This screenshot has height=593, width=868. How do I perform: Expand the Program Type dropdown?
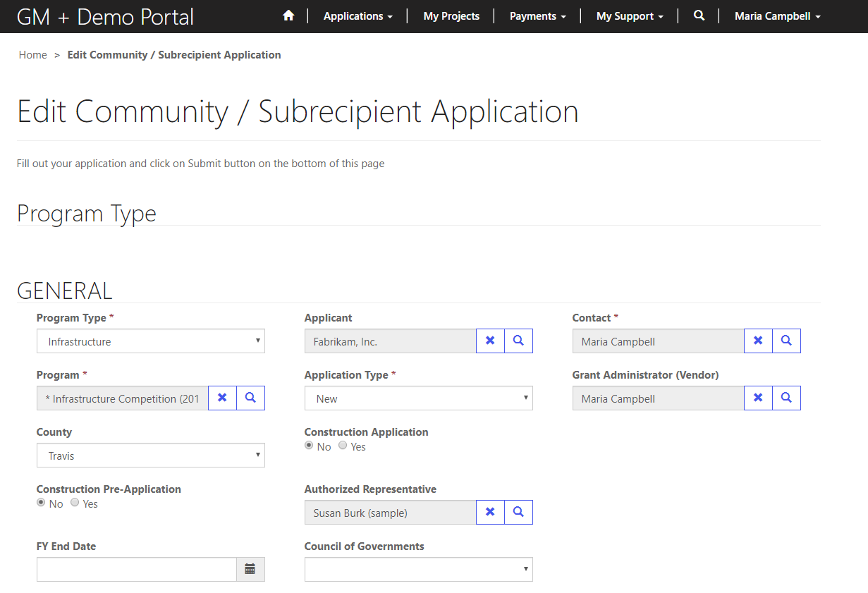pos(151,341)
